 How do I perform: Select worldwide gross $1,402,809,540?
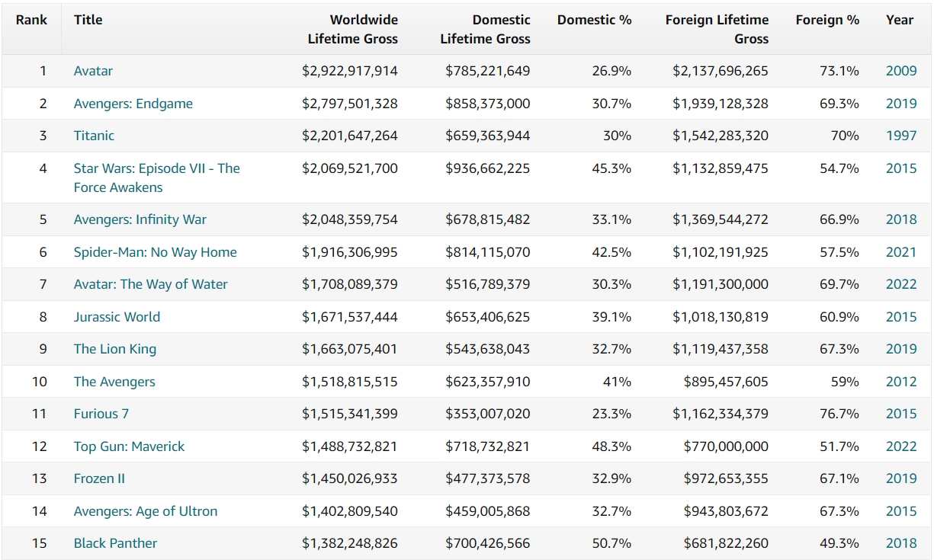tap(350, 511)
